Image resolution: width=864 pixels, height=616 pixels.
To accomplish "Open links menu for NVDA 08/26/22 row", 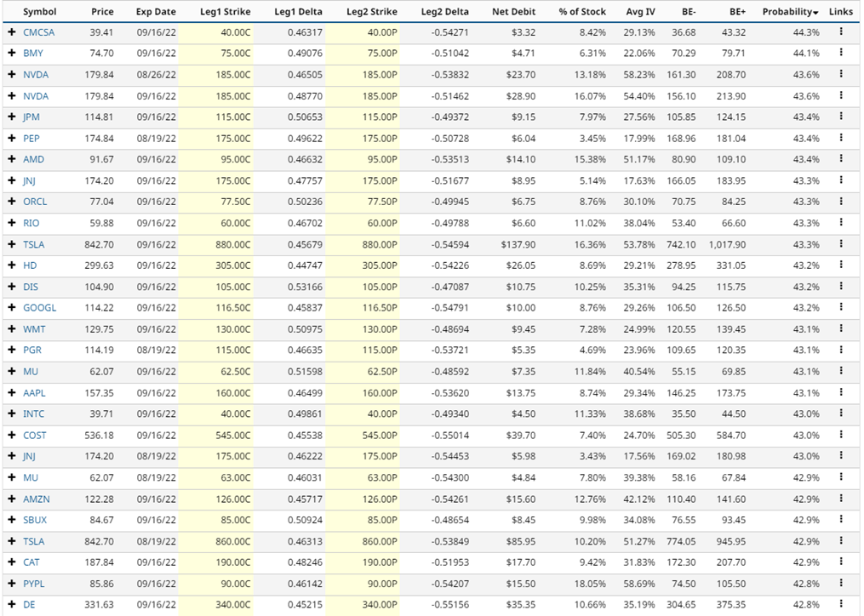I will tap(841, 74).
